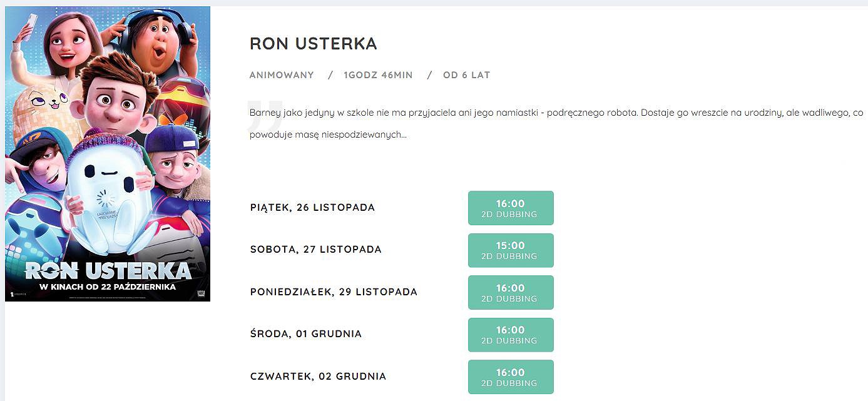Pick the 16:00 showtime for Środa 01 Grudnia
The width and height of the screenshot is (868, 401).
[511, 335]
